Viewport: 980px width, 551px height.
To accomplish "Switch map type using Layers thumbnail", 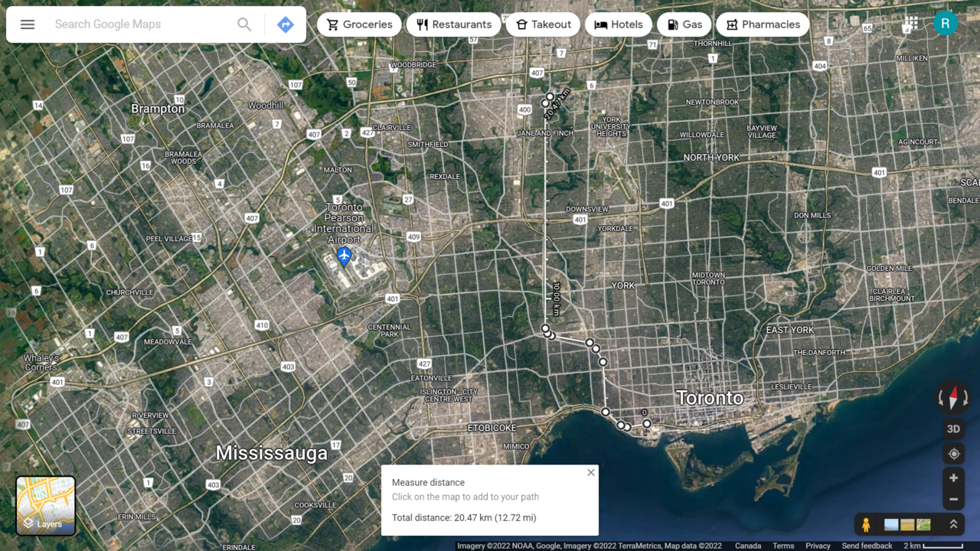I will (46, 506).
